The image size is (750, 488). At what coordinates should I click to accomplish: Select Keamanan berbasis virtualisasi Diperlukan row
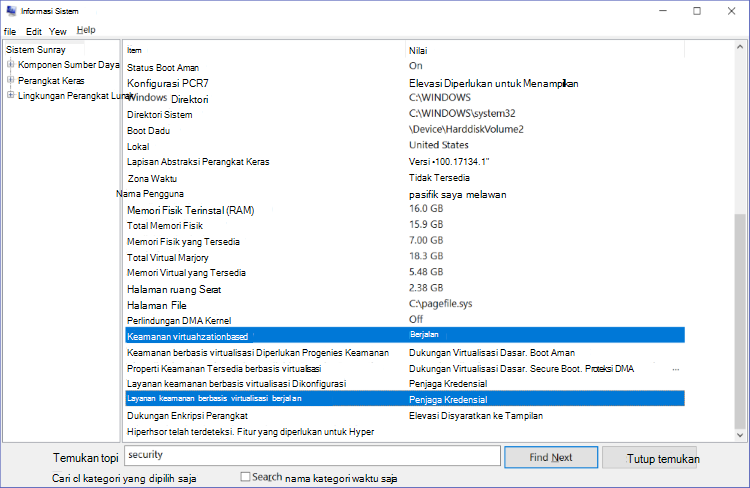[405, 353]
